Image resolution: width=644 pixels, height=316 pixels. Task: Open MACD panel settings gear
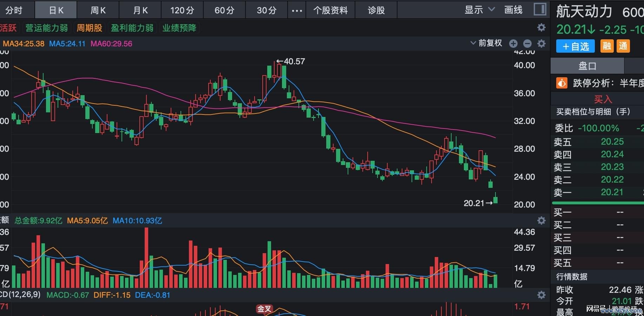[541, 295]
